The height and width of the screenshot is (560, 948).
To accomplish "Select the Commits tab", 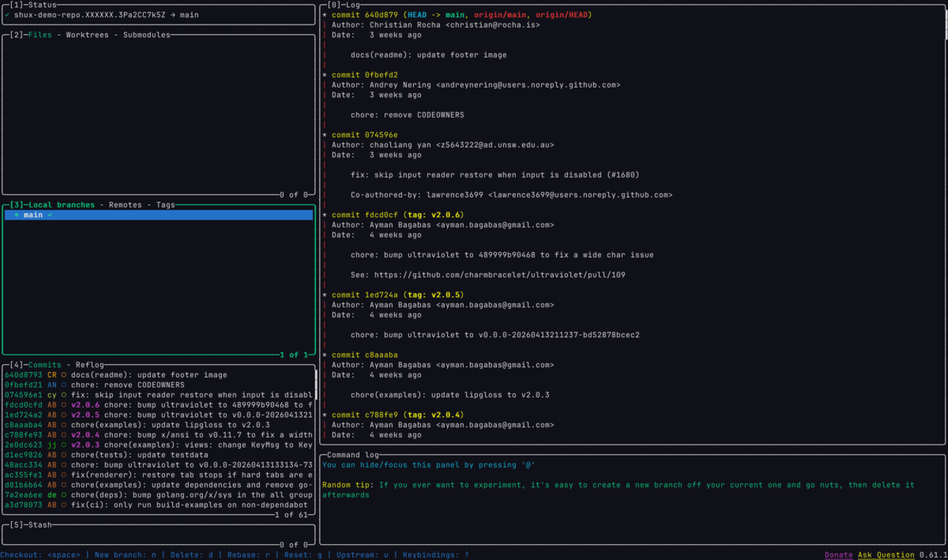I will point(45,365).
